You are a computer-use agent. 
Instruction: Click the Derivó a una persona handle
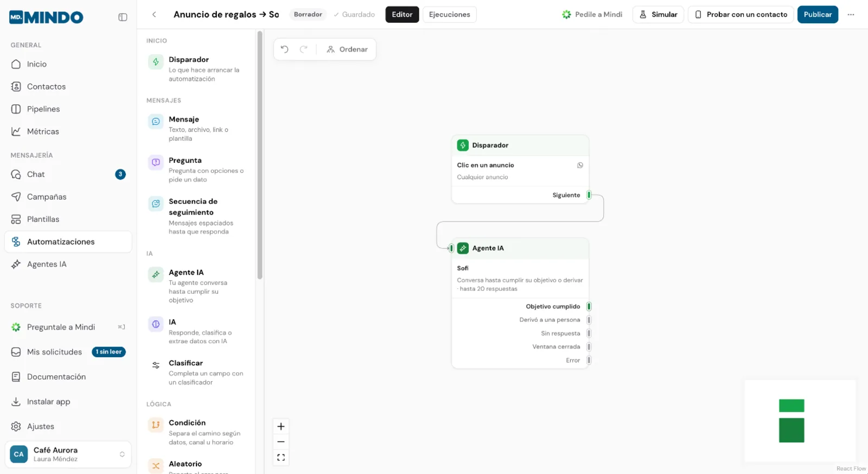589,320
